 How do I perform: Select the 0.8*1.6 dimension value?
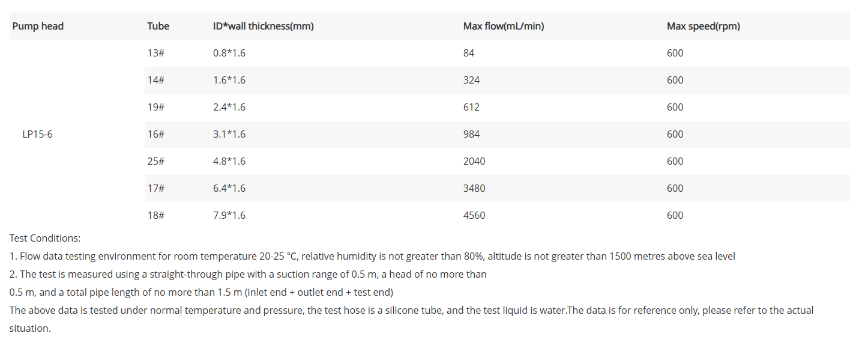pos(229,53)
